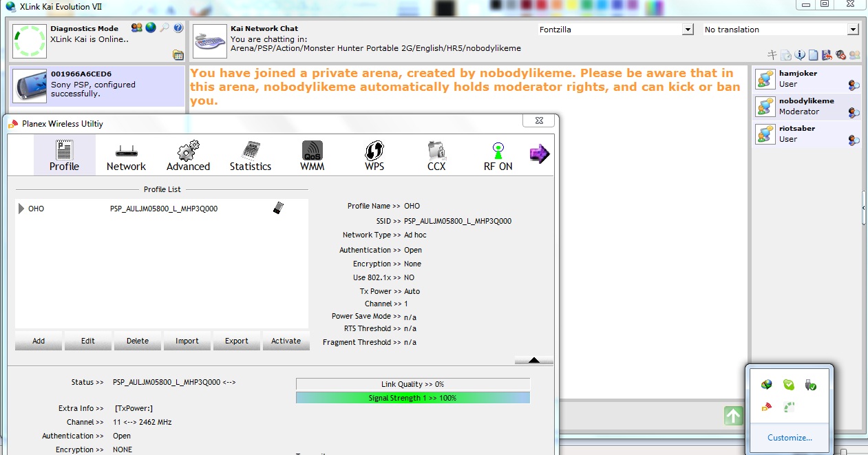Viewport: 868px width, 455px height.
Task: Click the folder icon under Diagnostics Mode
Action: click(178, 55)
